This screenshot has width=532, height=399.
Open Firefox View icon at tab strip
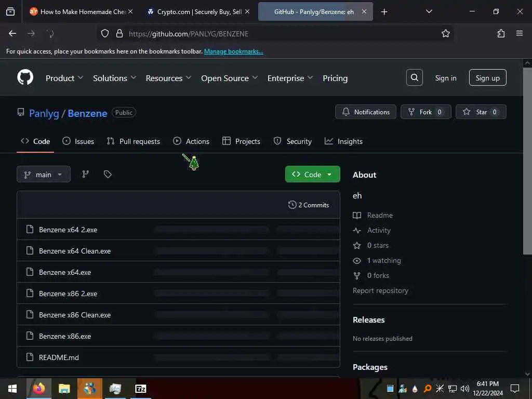pyautogui.click(x=10, y=11)
